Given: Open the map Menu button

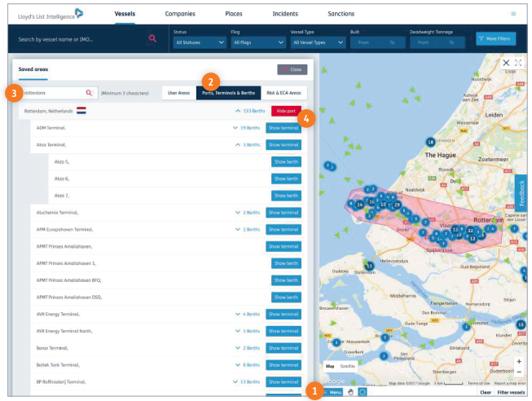Looking at the screenshot, I should tap(332, 392).
